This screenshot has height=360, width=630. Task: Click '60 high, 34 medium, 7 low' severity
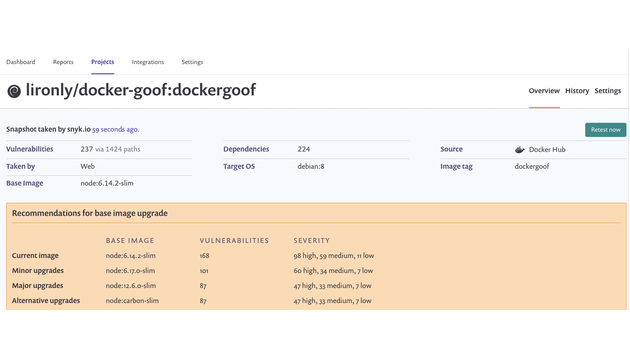[333, 271]
